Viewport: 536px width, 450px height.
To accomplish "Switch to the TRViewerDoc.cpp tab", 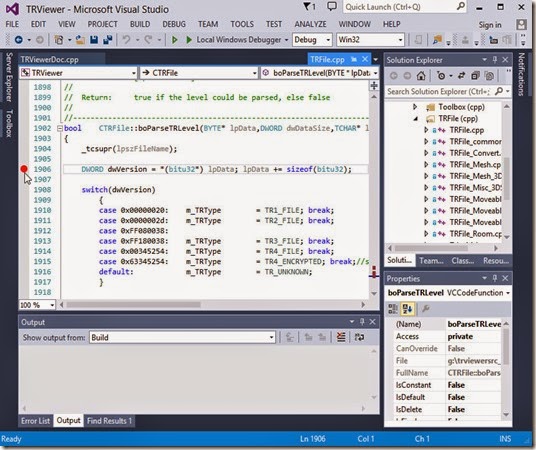I will click(x=50, y=59).
